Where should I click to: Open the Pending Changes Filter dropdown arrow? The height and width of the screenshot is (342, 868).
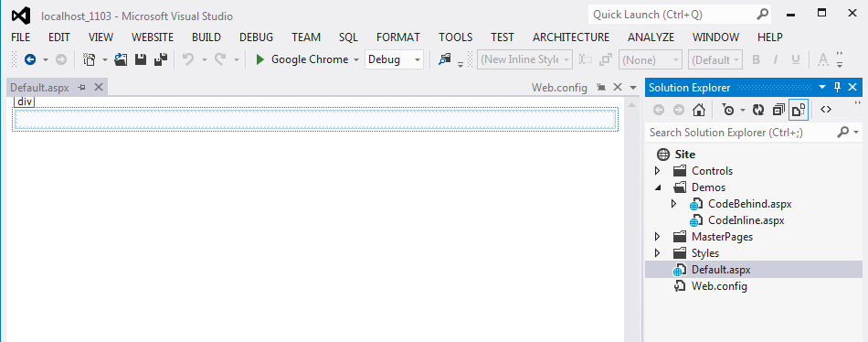743,110
